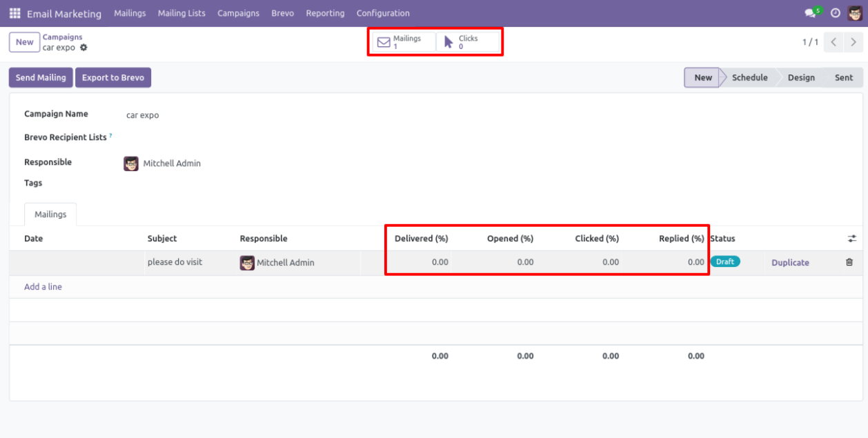Go to the previous record arrow

(x=834, y=42)
